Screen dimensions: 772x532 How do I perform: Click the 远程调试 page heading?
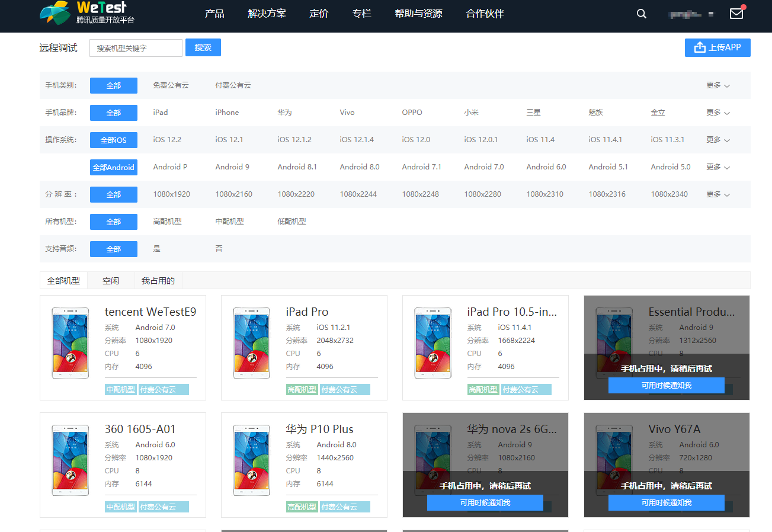(59, 48)
